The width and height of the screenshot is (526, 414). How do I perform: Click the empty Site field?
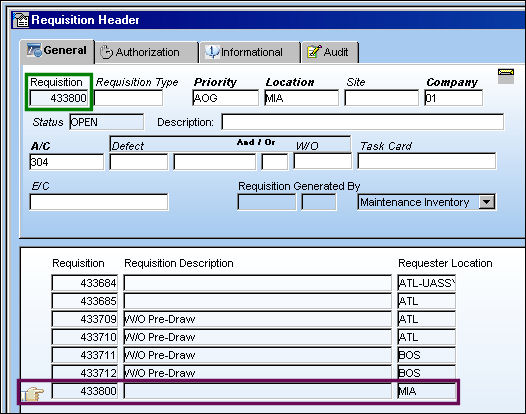coord(382,98)
